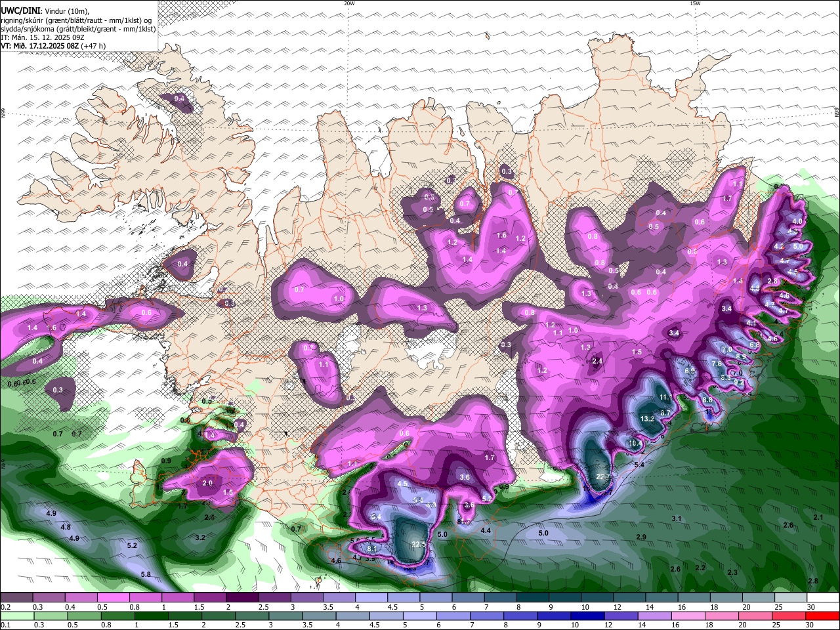This screenshot has width=840, height=630.
Task: Click the 2.3 rain value over the sea
Action: (x=732, y=572)
